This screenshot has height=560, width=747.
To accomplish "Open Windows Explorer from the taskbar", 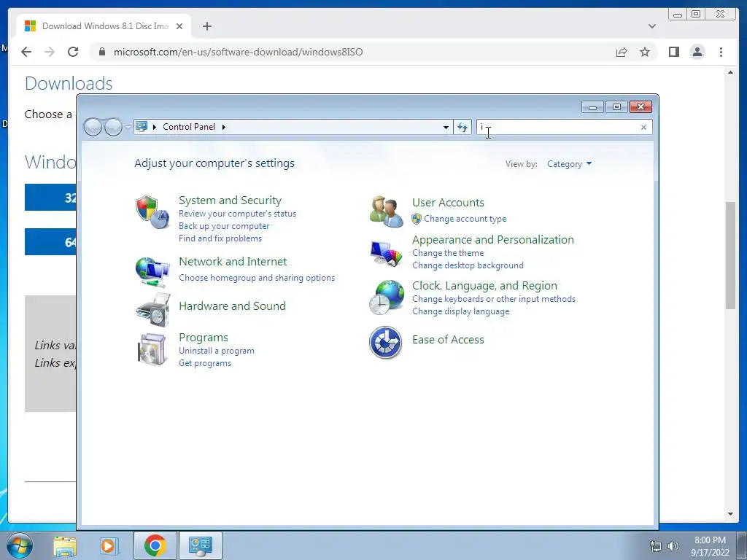I will [x=65, y=545].
